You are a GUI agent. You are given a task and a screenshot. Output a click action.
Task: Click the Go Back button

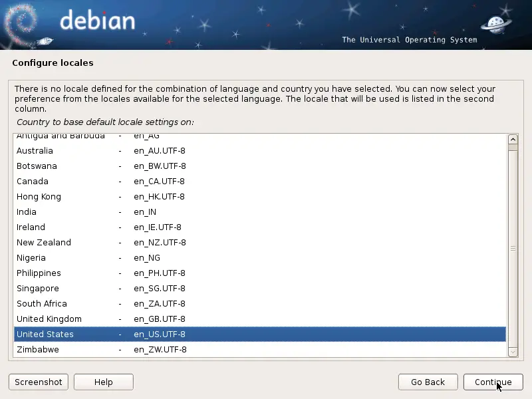[x=428, y=382]
